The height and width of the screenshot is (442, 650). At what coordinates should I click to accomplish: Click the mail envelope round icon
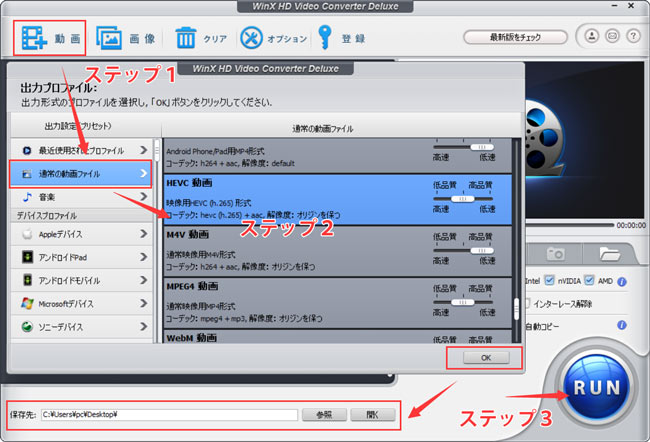coord(612,36)
